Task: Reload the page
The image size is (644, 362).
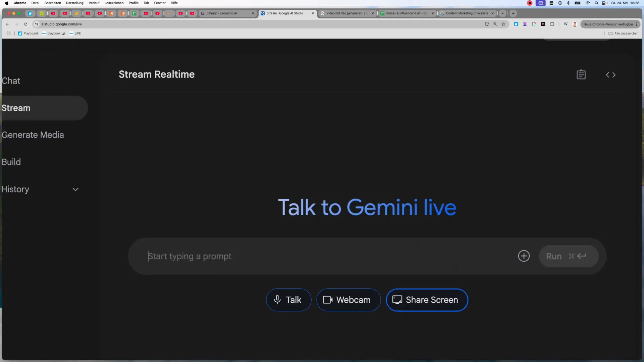Action: [x=25, y=24]
